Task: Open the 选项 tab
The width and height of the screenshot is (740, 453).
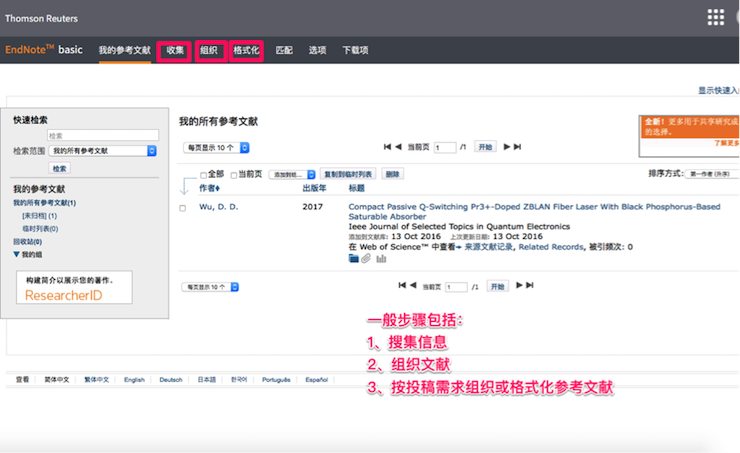Action: coord(317,50)
